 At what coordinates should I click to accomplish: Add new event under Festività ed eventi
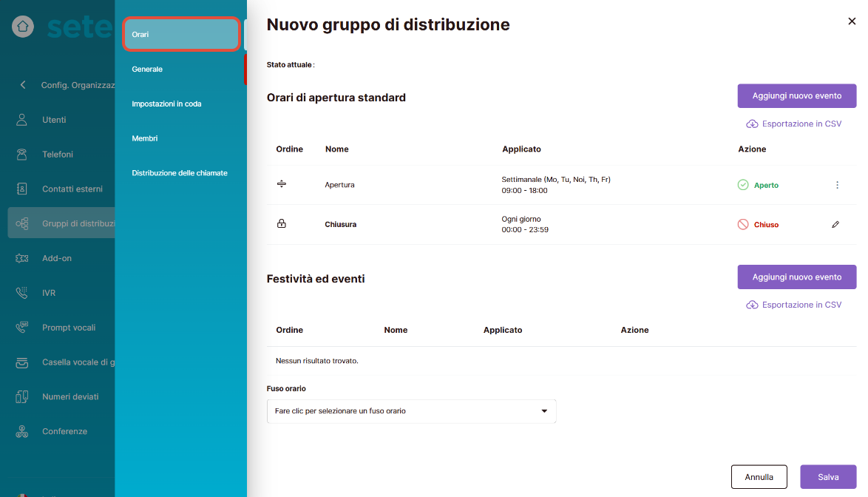click(796, 277)
